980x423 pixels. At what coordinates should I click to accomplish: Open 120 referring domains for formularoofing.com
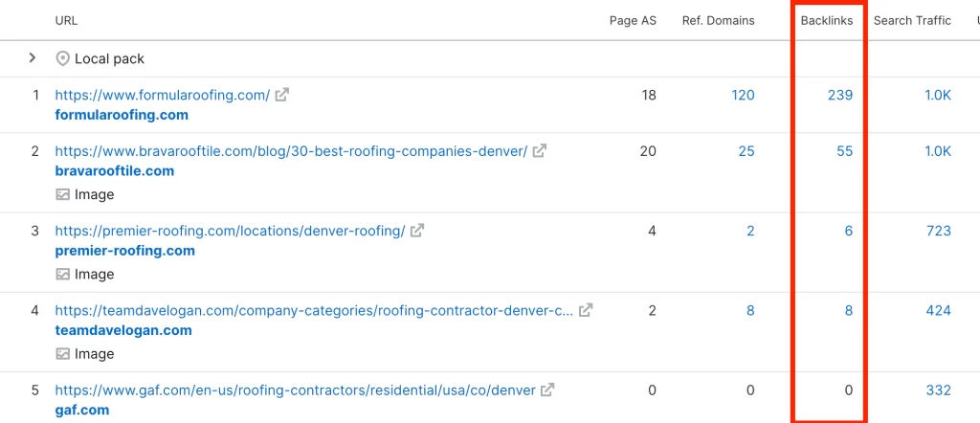[x=743, y=95]
